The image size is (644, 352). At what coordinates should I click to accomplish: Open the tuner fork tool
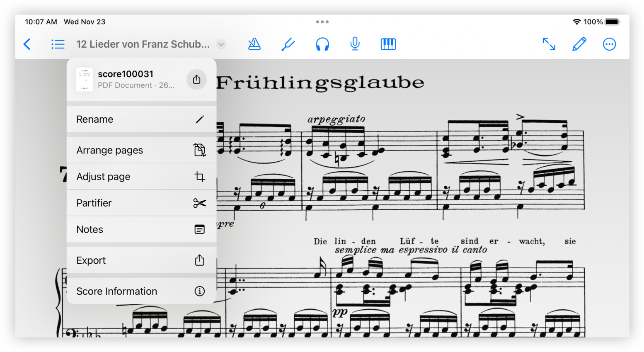[x=288, y=44]
